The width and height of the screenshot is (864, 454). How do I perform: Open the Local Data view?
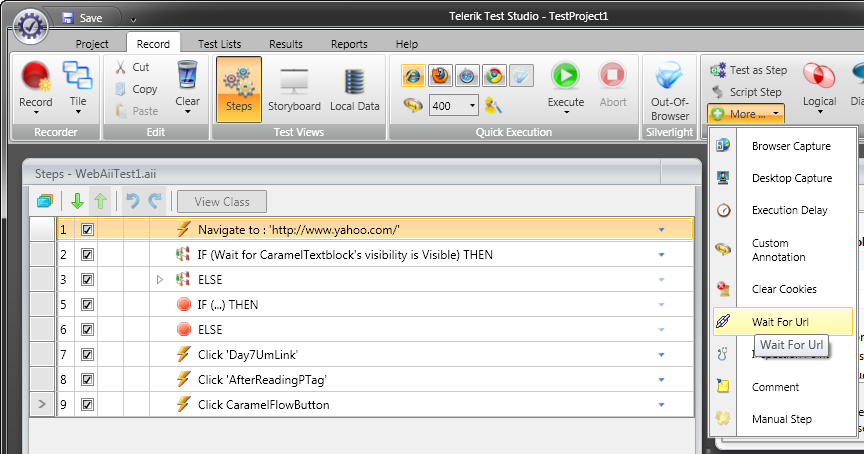click(354, 90)
